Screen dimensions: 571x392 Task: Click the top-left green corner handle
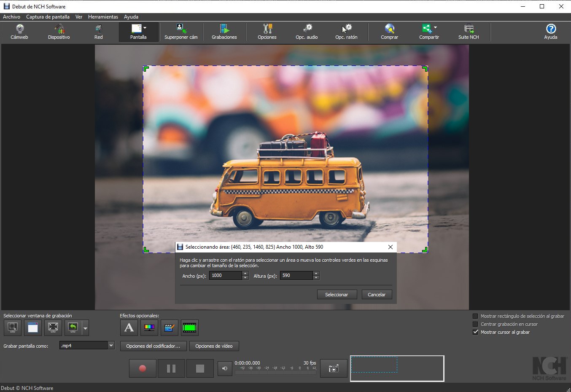146,69
